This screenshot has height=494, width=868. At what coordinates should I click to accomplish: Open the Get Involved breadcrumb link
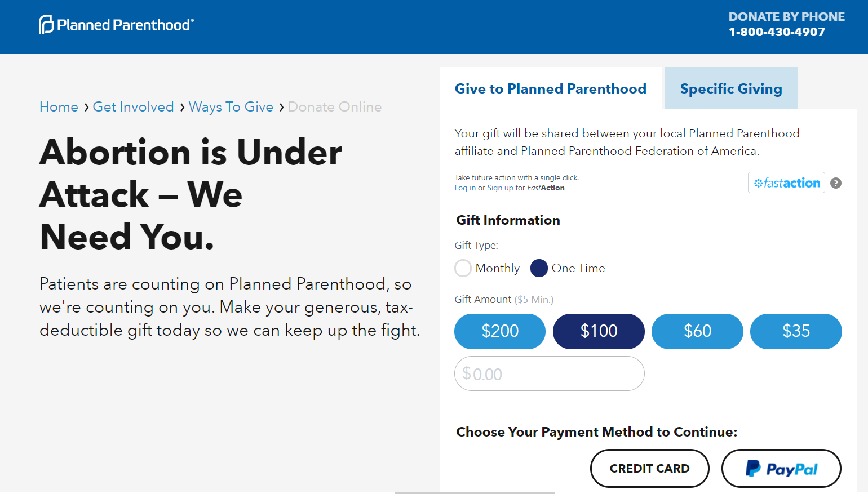pos(133,107)
